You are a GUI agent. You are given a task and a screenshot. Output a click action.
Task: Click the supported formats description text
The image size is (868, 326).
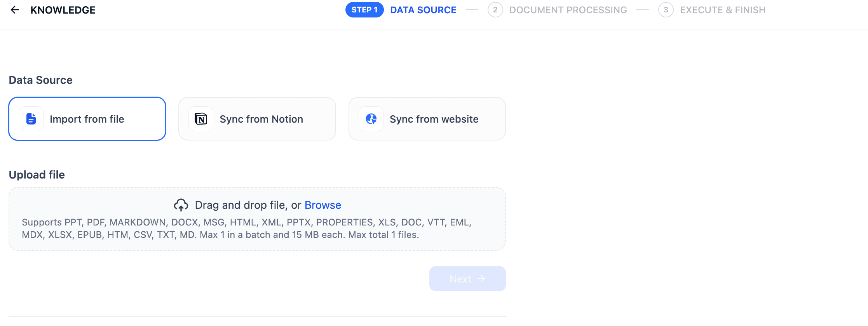pyautogui.click(x=246, y=229)
